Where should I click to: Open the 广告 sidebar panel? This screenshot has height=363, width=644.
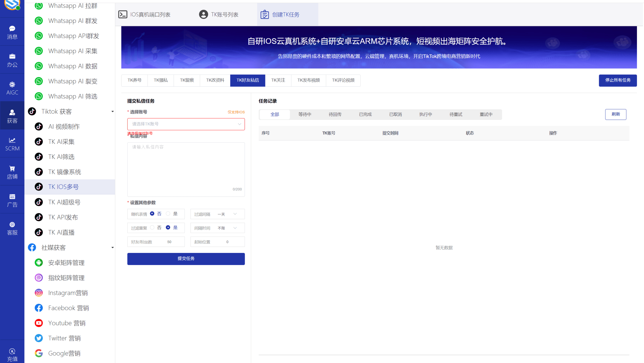pyautogui.click(x=12, y=200)
